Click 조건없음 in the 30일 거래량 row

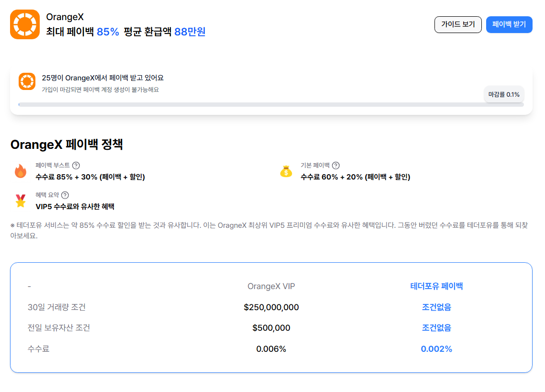436,307
